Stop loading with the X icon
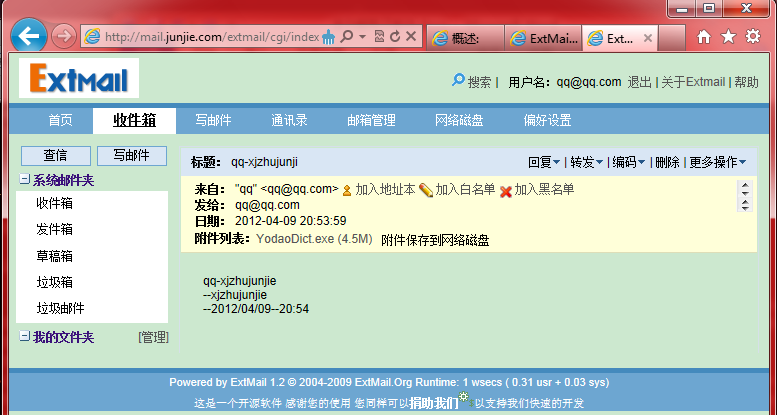Viewport: 777px width, 415px height. coord(411,36)
